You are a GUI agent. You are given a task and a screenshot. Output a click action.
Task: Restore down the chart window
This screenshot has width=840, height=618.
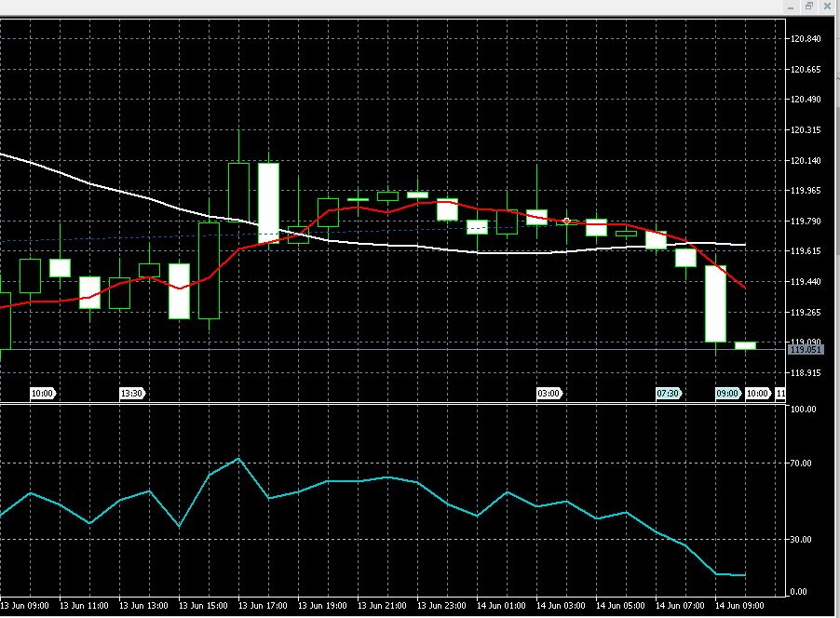809,6
